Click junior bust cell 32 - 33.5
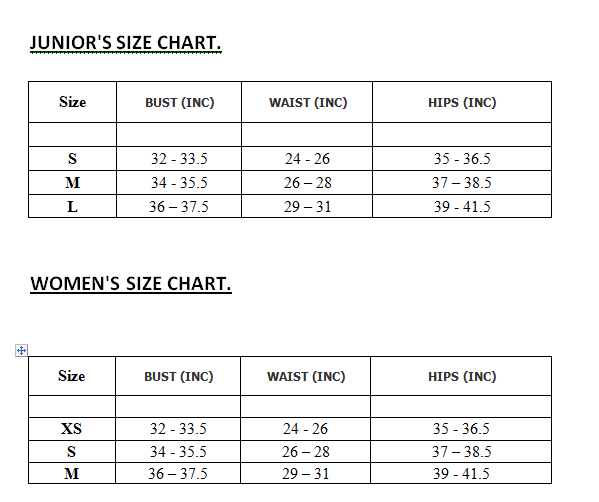 coord(179,159)
